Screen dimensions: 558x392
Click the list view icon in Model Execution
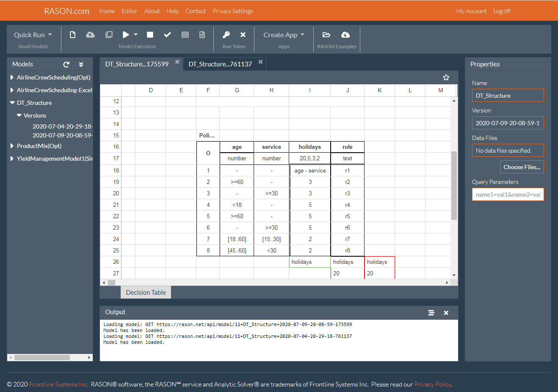point(185,35)
